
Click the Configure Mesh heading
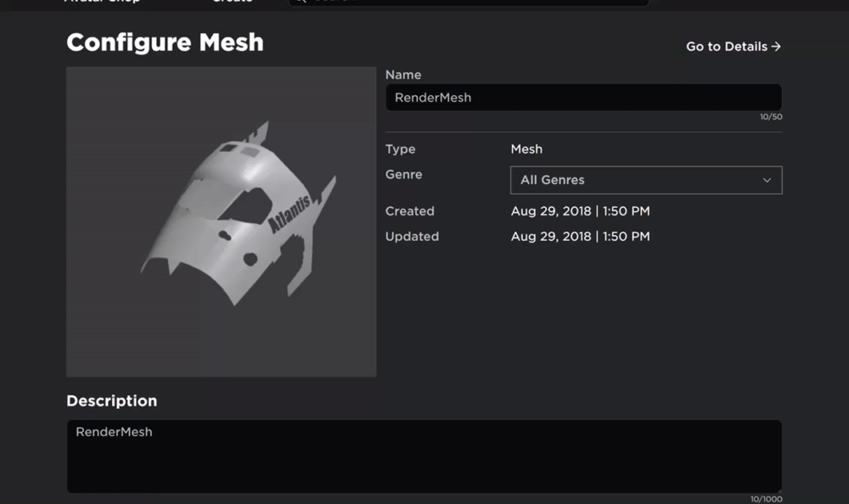(165, 42)
